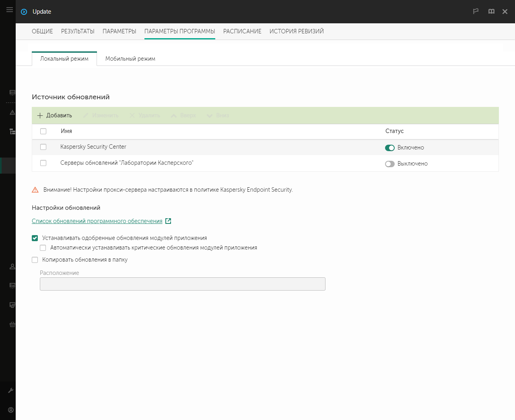
Task: Disable the Kaspersky Security Center source toggle
Action: (x=389, y=148)
